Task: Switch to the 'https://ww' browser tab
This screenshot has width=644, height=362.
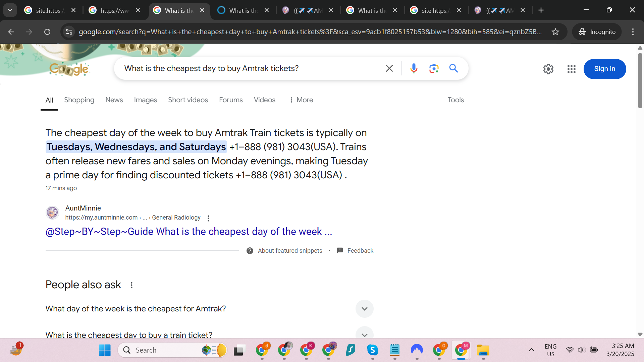Action: pos(114,10)
